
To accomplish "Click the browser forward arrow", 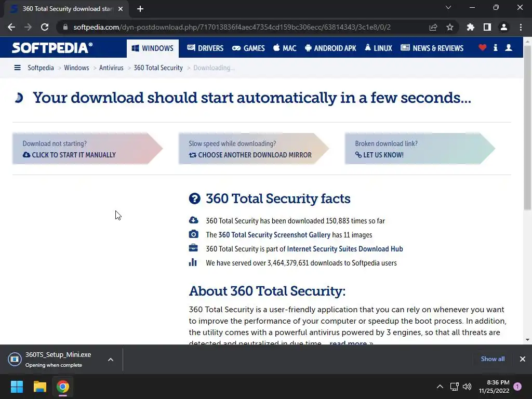I will coord(28,27).
